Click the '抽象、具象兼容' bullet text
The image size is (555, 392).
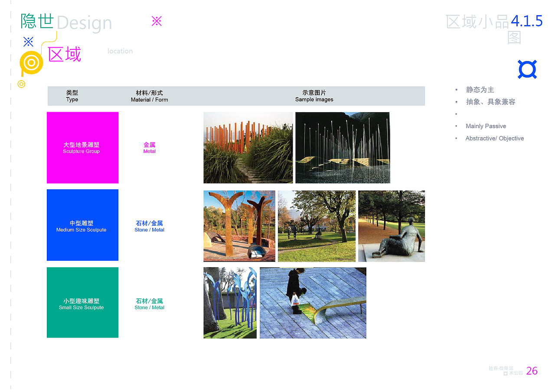490,102
